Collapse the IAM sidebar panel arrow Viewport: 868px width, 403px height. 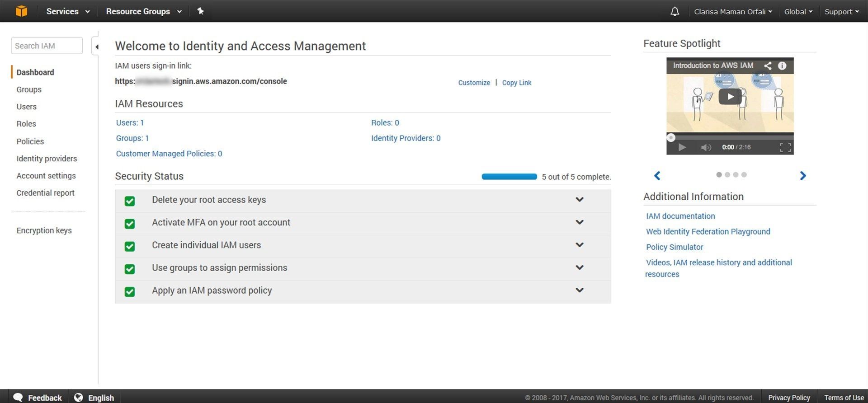tap(96, 47)
